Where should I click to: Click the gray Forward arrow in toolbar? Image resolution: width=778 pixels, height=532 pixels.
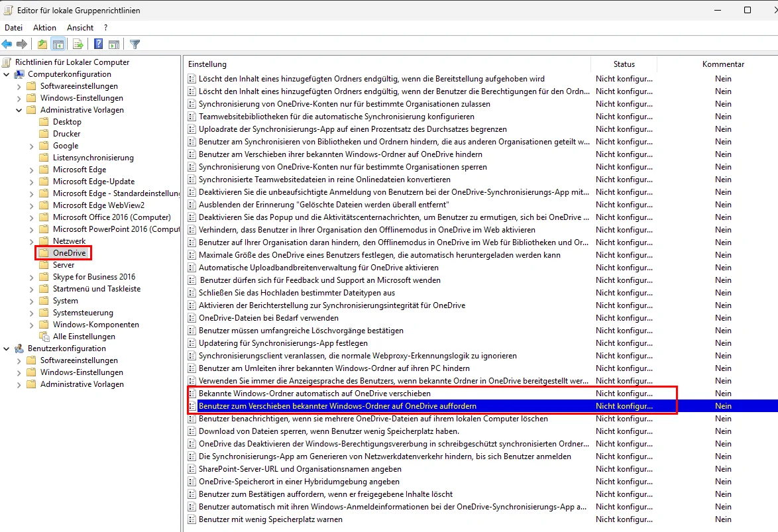tap(22, 44)
